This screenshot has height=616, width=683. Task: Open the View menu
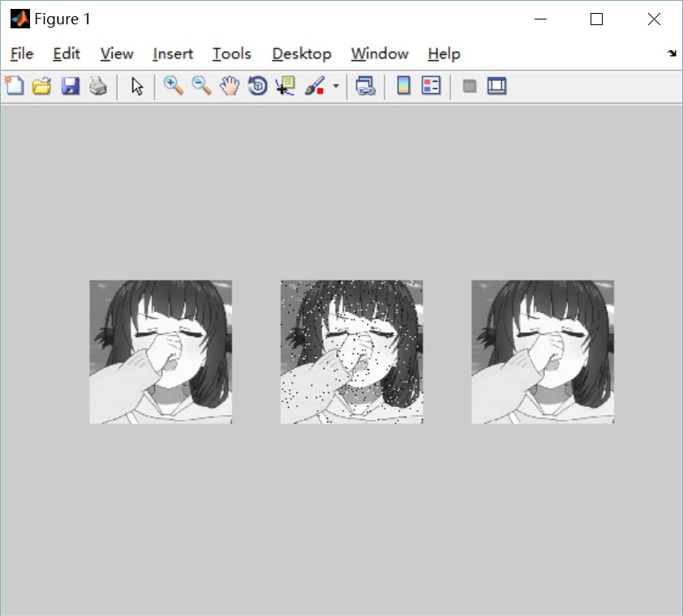click(117, 54)
